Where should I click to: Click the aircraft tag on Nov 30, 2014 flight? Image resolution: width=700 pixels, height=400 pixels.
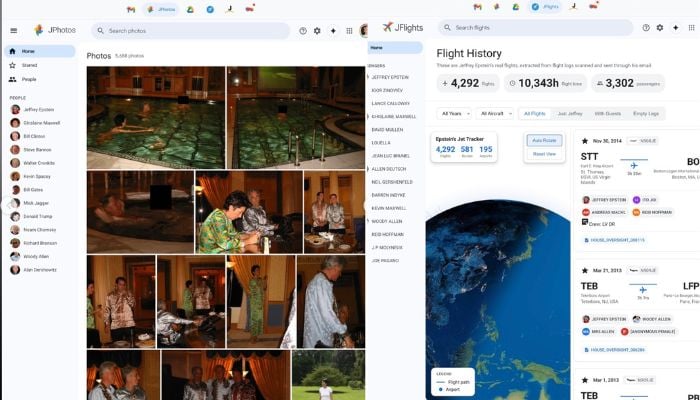(642, 141)
